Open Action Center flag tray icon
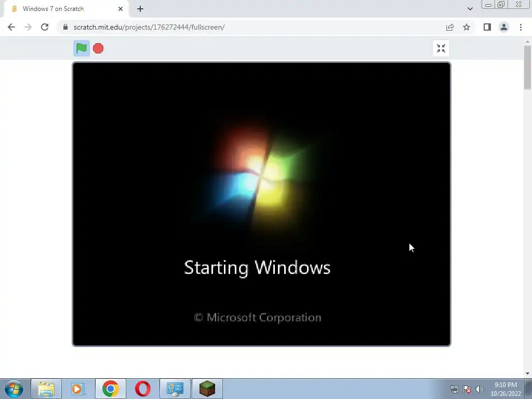532x399 pixels. [467, 389]
